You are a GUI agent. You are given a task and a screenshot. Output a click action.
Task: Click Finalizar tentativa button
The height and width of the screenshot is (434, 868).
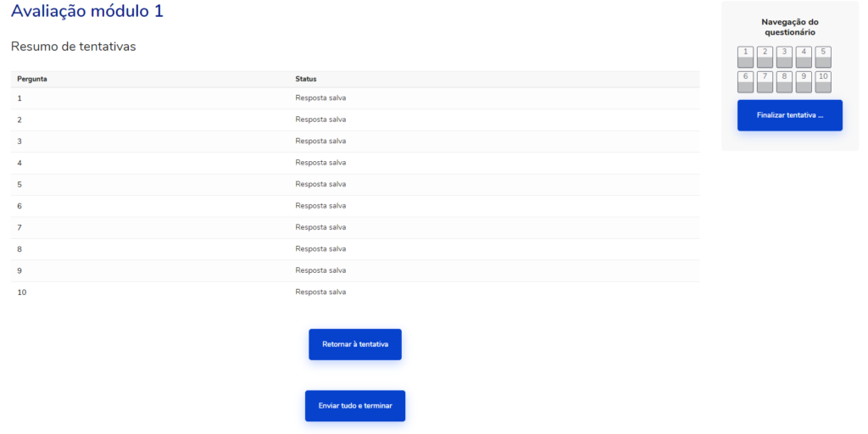(789, 115)
